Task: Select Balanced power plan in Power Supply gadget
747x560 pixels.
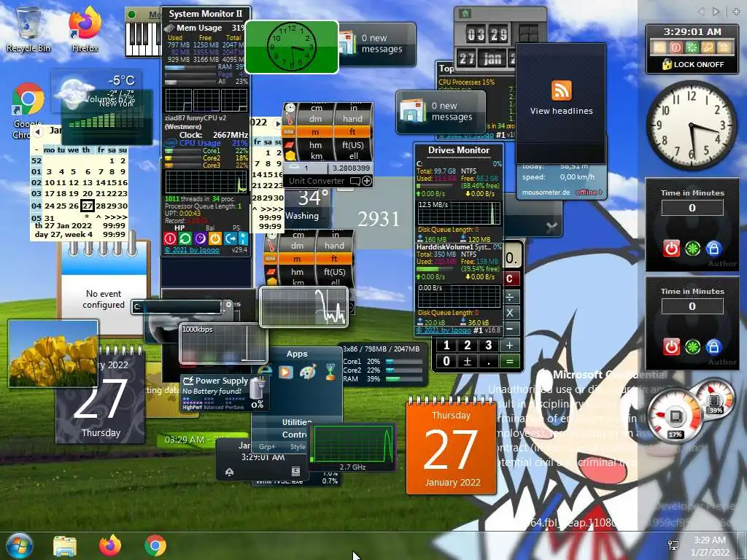Action: click(213, 407)
